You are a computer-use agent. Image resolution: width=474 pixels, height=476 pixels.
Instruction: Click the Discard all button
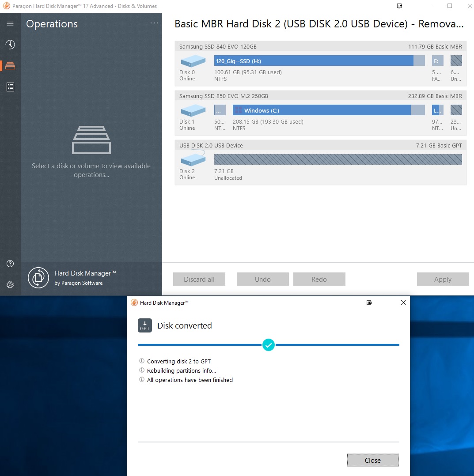[199, 279]
